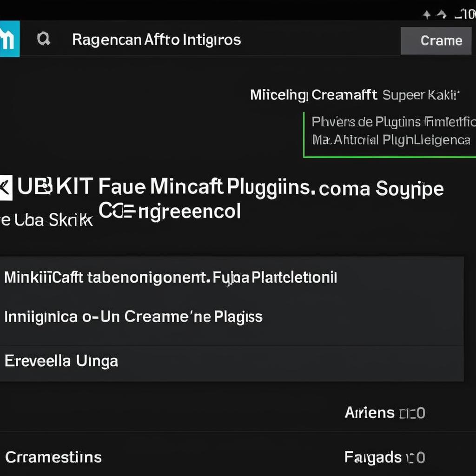Select the 'Ereveella Uinga' row
476x476 pixels.
(x=231, y=361)
